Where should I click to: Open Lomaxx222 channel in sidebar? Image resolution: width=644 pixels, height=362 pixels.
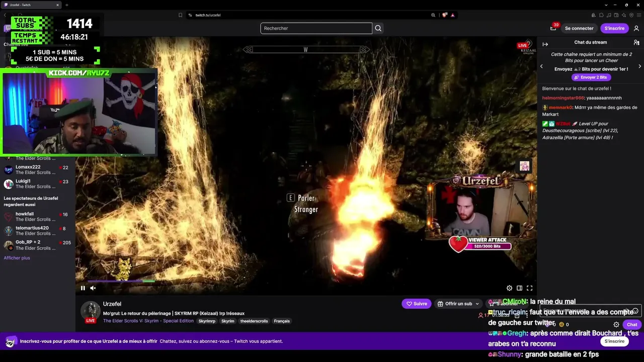(38, 170)
